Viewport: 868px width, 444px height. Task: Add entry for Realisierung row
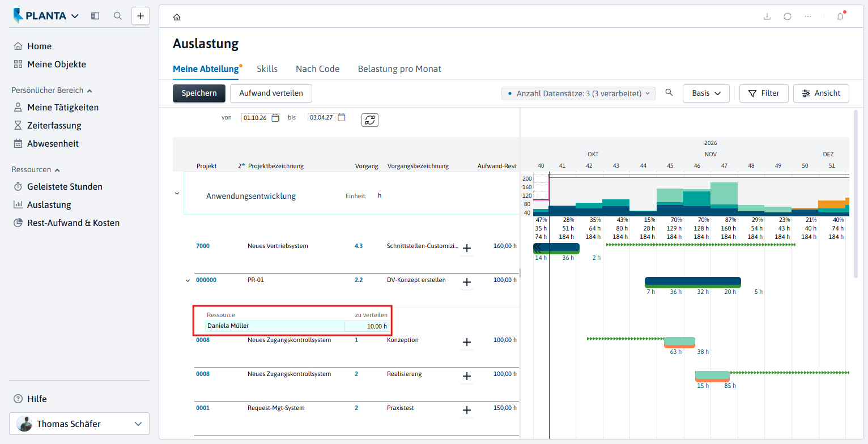click(x=467, y=376)
